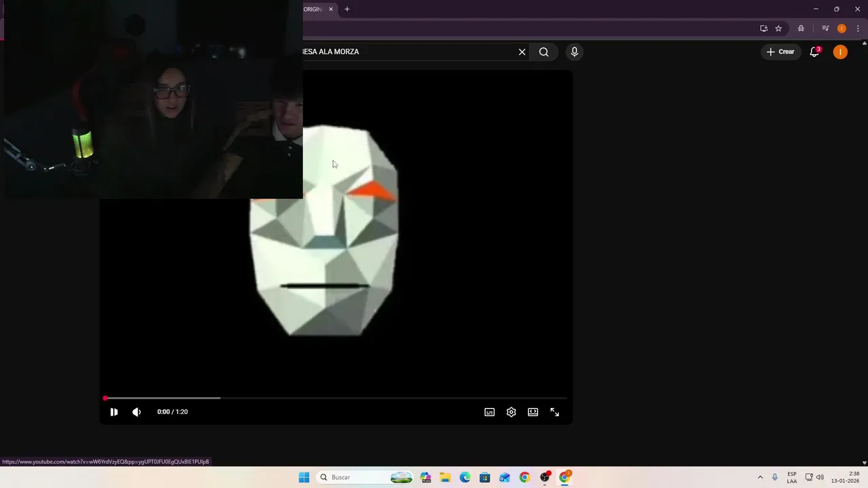Open the clock showing 2:38
The width and height of the screenshot is (868, 488).
pyautogui.click(x=845, y=477)
